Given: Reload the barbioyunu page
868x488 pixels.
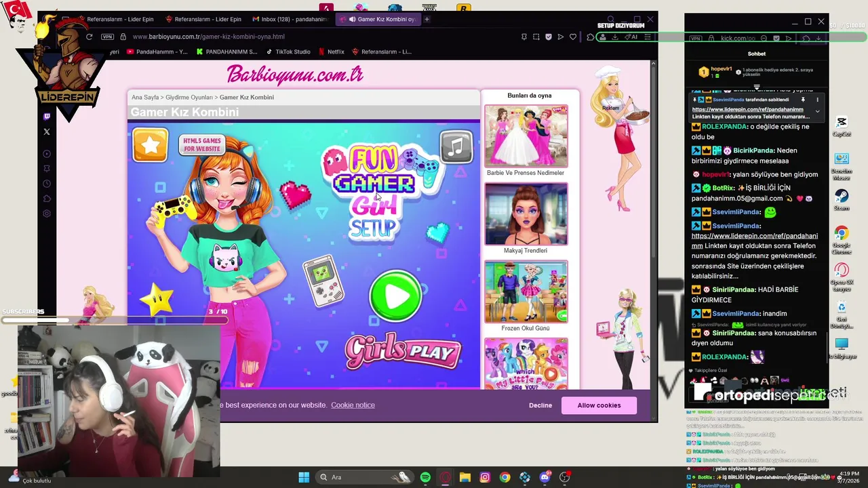Looking at the screenshot, I should coord(89,37).
